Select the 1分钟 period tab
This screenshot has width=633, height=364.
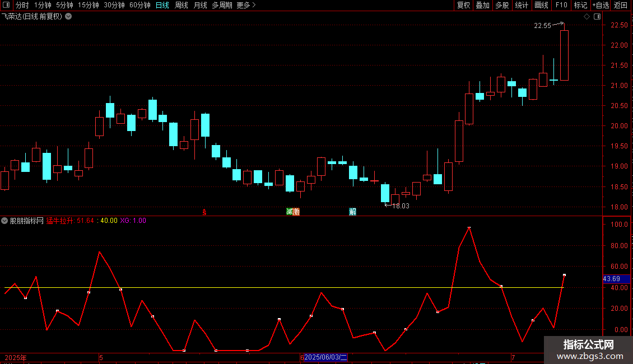(x=43, y=5)
